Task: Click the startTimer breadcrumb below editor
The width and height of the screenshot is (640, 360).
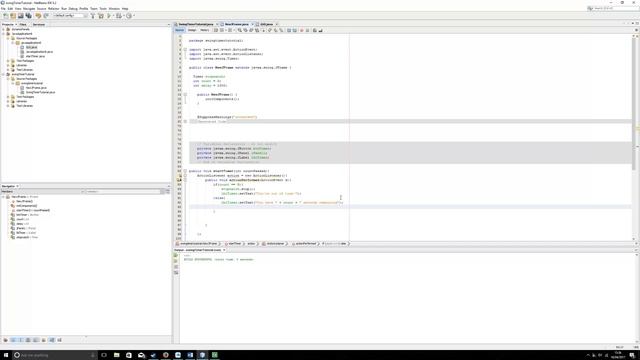Action: point(234,244)
